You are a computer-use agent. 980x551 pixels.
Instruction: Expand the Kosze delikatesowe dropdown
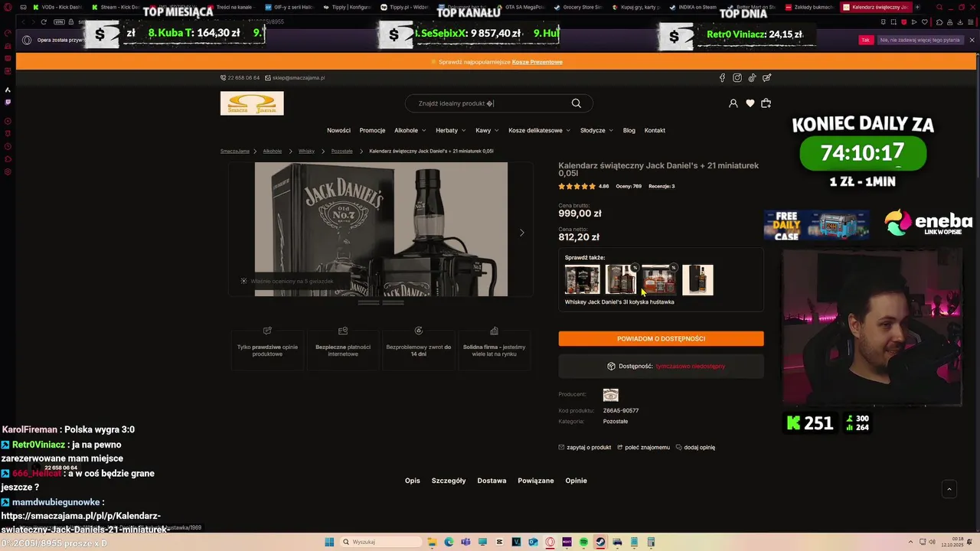539,130
